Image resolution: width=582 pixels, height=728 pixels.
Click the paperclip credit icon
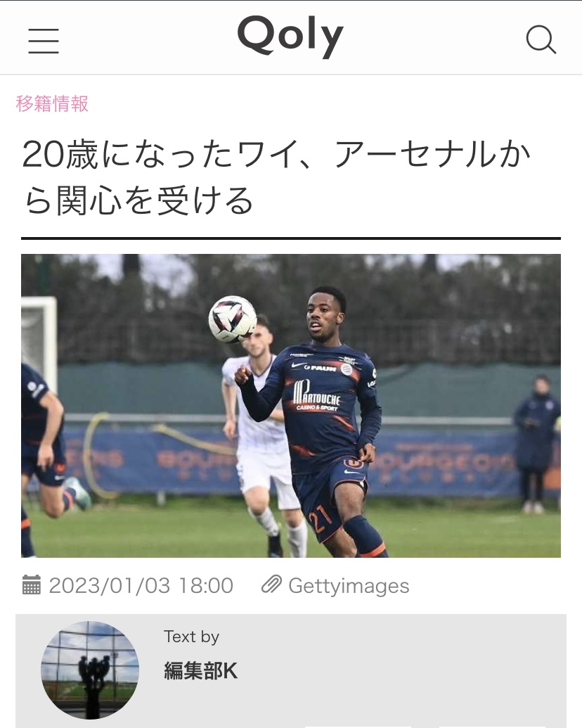click(x=271, y=585)
